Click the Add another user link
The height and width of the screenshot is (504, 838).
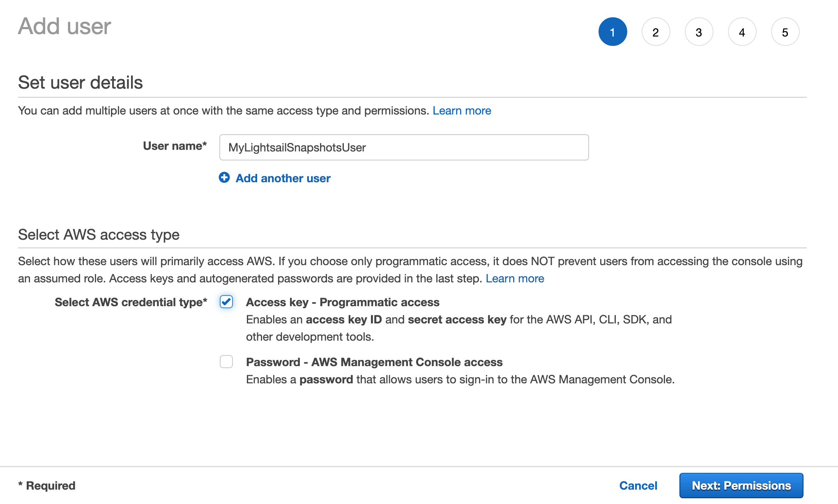click(x=282, y=178)
